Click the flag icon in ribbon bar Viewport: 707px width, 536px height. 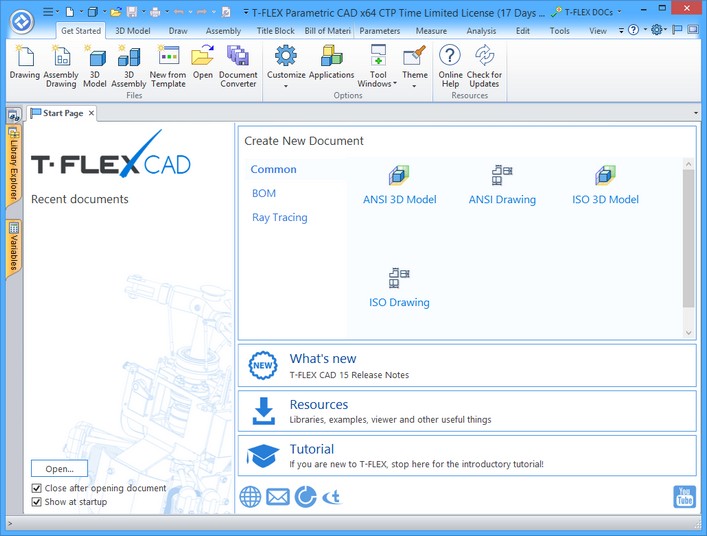tap(677, 30)
